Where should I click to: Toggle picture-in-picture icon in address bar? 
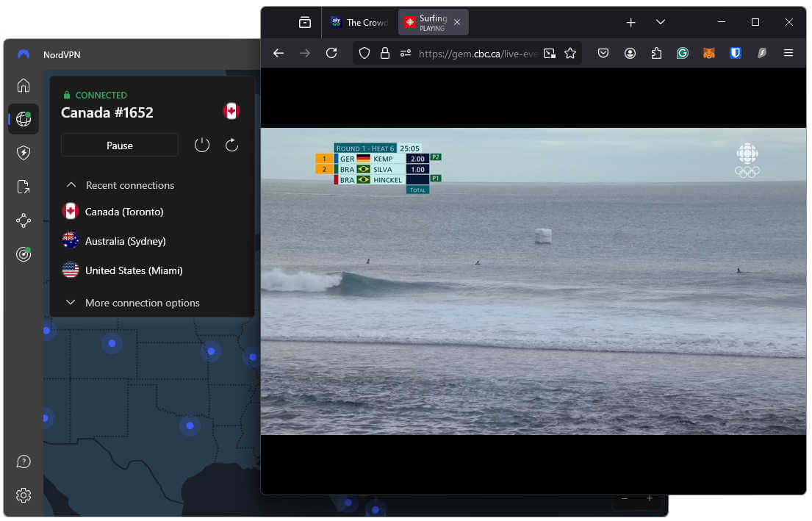pos(550,54)
